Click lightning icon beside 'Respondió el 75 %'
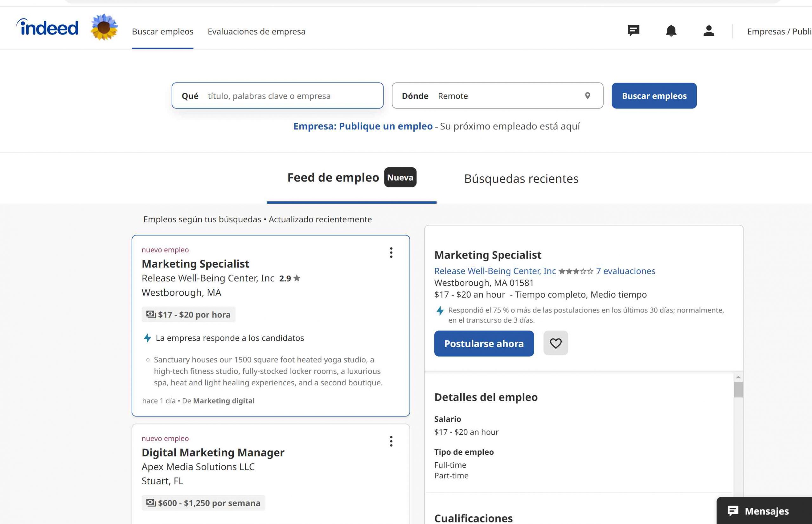Viewport: 812px width, 524px height. (x=440, y=311)
